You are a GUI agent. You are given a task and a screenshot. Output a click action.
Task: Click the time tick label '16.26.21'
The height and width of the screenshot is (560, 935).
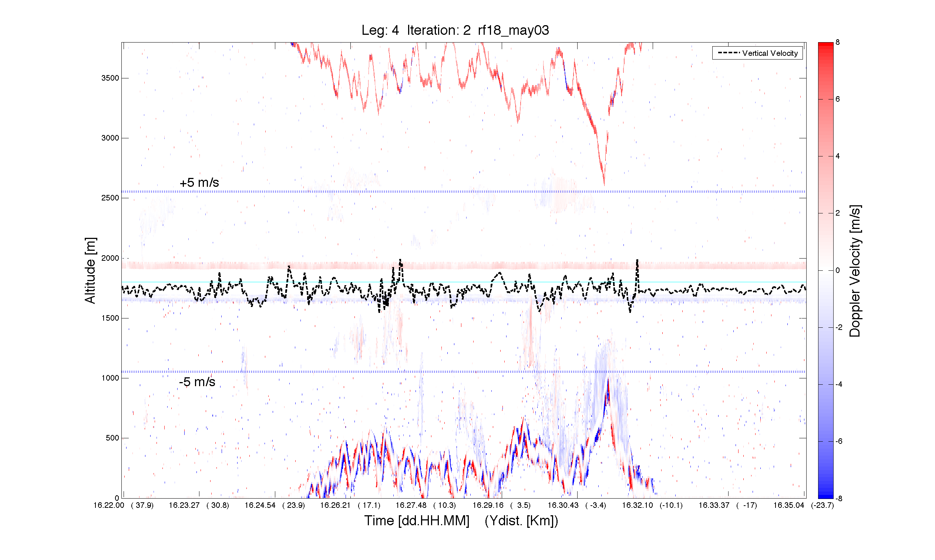pos(335,505)
